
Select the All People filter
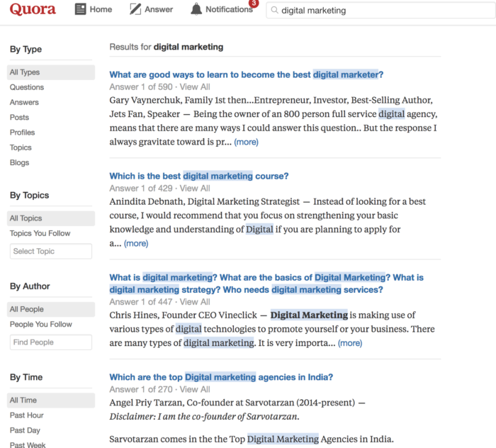51,309
